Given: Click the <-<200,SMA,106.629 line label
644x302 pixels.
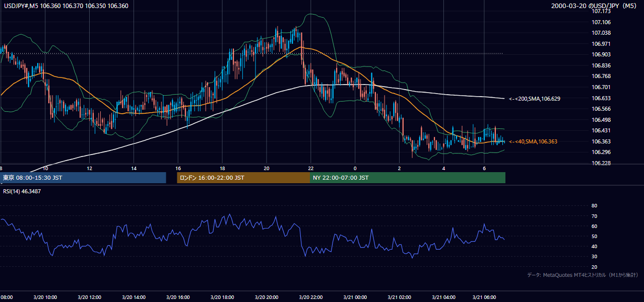Looking at the screenshot, I should pyautogui.click(x=535, y=99).
